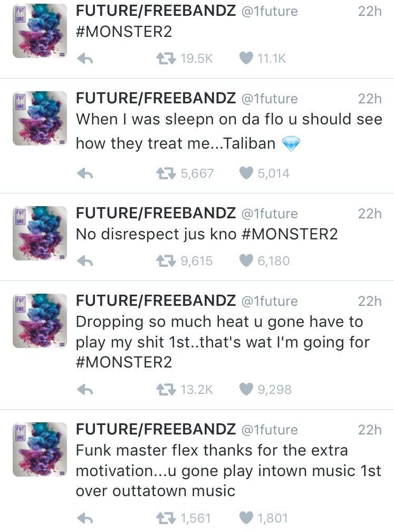
Task: Reply to the first #MONSTER2 tweet
Action: coord(85,59)
